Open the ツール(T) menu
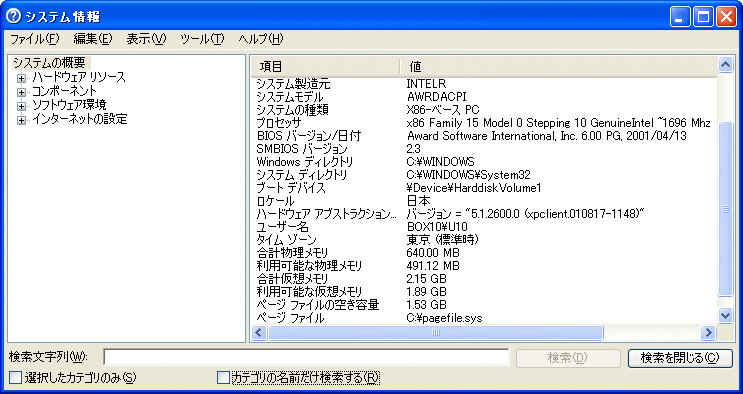 [202, 39]
